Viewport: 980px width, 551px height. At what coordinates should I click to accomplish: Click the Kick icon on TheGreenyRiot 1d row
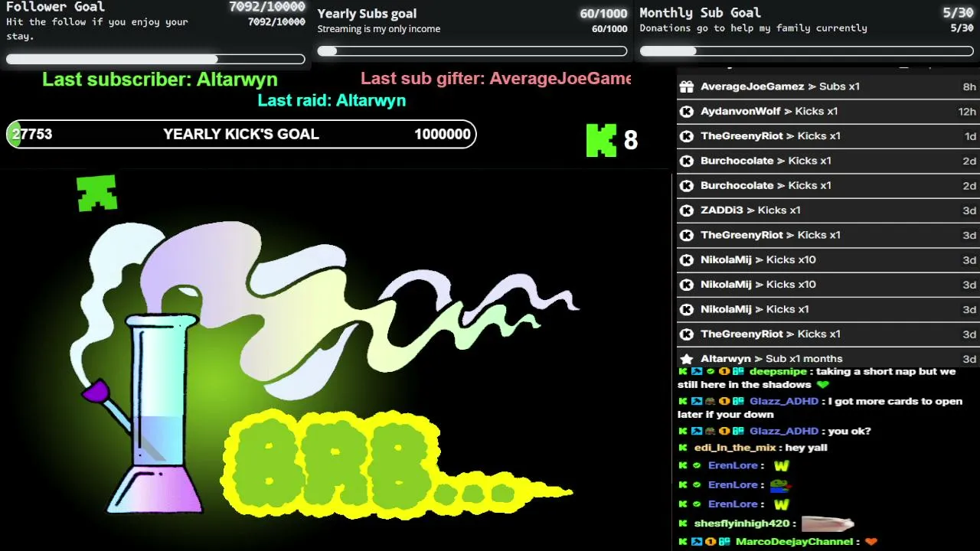pos(687,136)
